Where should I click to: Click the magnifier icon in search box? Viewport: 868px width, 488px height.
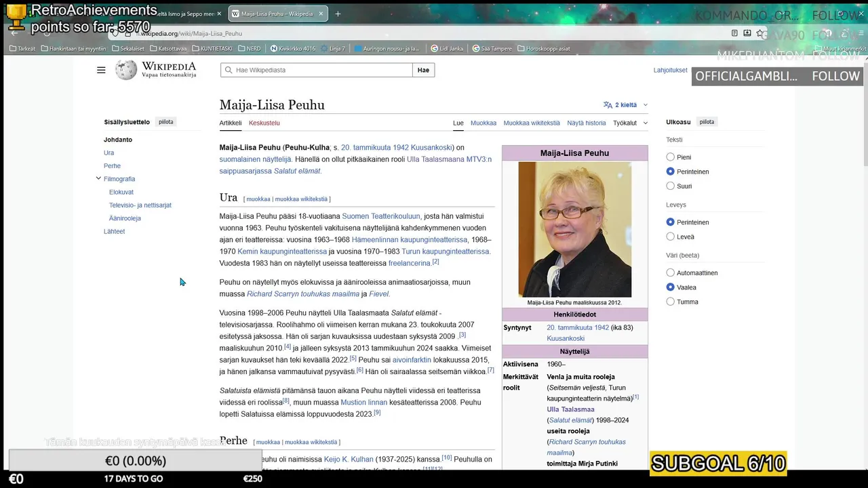coord(228,70)
